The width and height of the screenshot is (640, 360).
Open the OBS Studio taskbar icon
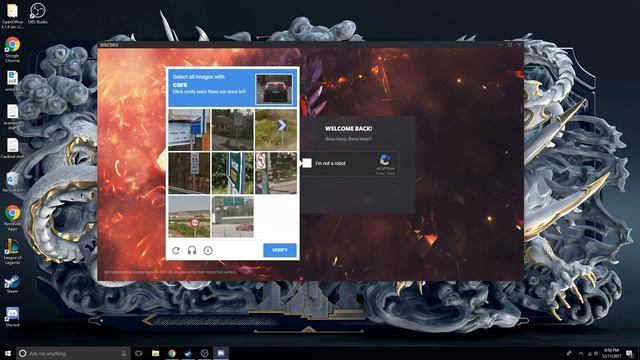tap(204, 353)
